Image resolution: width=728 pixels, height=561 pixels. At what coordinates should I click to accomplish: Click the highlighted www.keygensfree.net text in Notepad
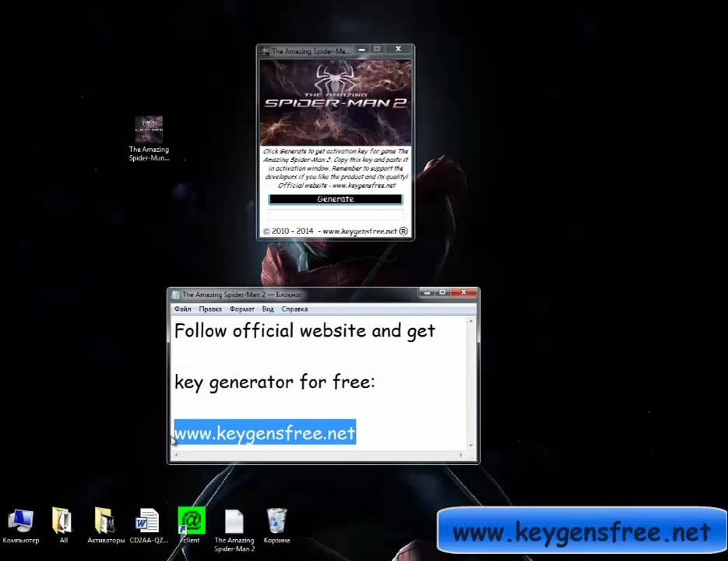[x=265, y=432]
